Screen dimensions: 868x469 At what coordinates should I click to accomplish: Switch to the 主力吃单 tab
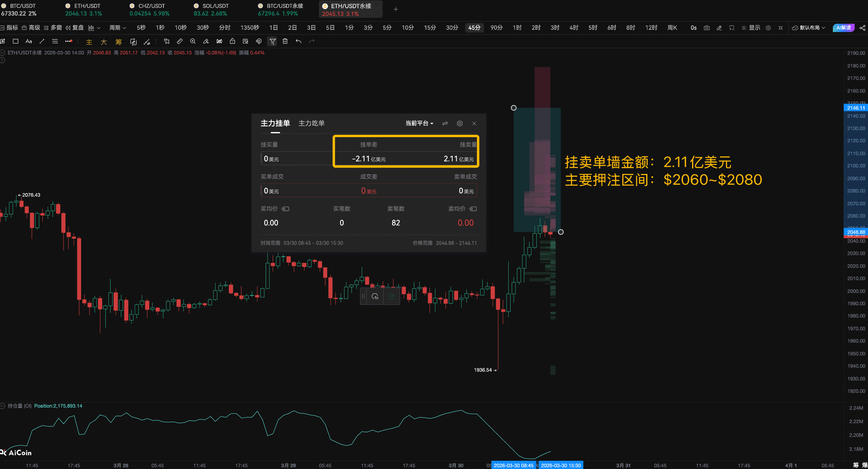pyautogui.click(x=312, y=123)
